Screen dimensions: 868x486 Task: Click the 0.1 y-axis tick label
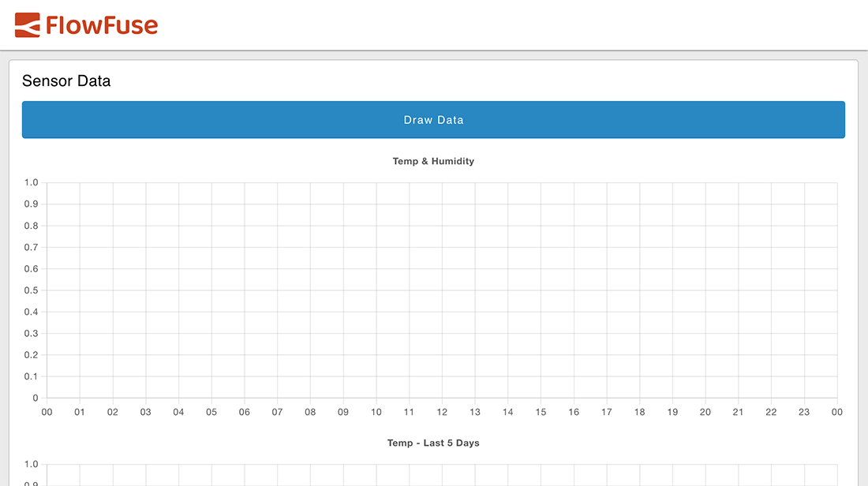[31, 376]
